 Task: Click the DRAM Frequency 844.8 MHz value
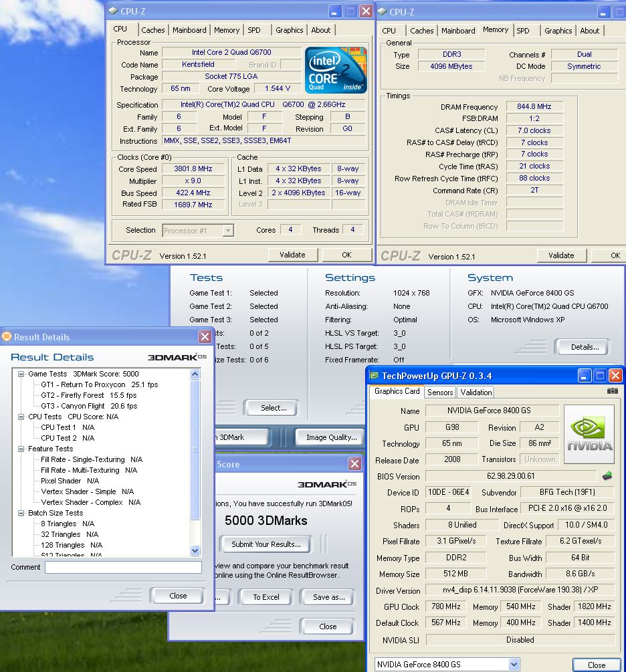[x=534, y=106]
